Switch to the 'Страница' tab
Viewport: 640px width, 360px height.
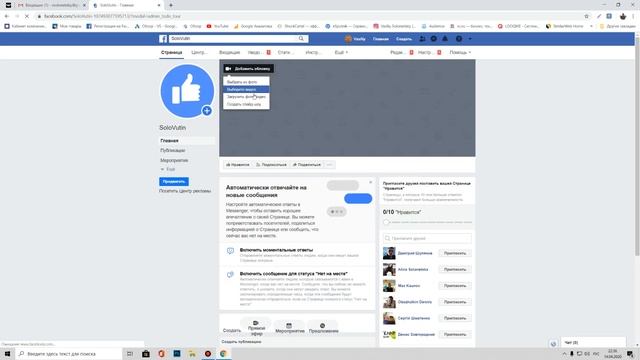(171, 52)
